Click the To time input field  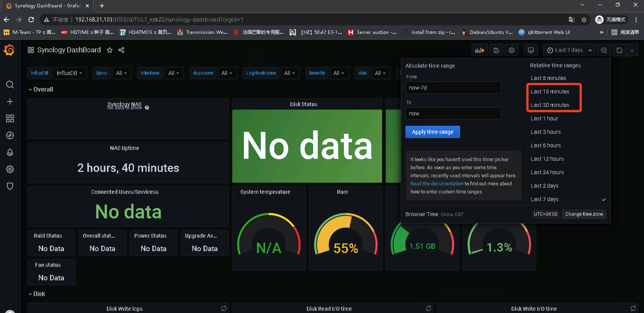tap(453, 113)
